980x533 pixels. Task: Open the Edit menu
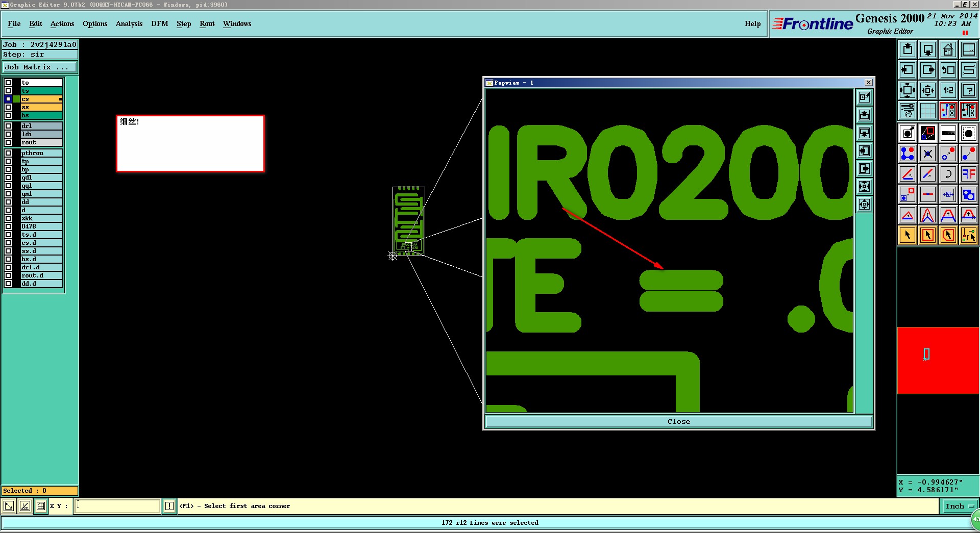pos(36,23)
